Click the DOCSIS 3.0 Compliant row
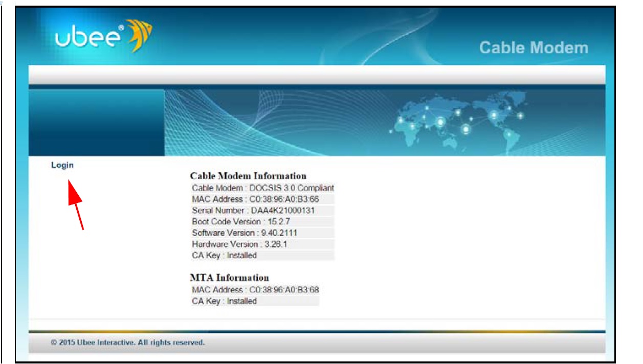Screen dimensions: 643x364 [x=262, y=188]
